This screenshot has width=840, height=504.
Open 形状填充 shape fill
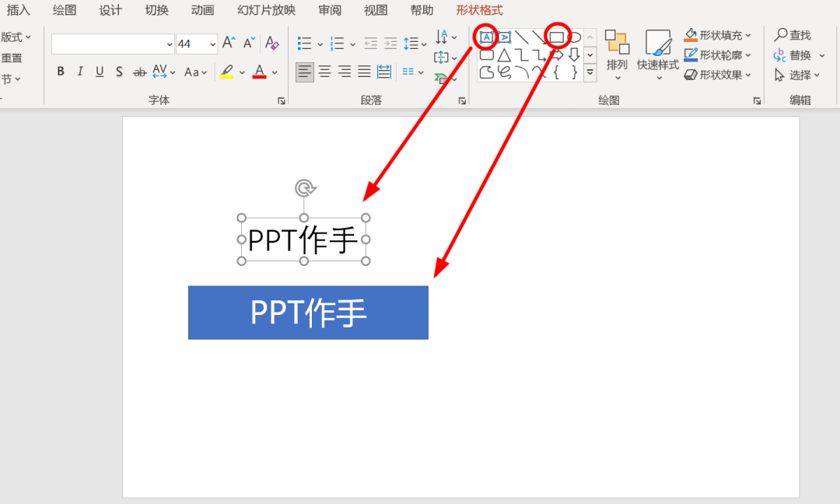(717, 35)
